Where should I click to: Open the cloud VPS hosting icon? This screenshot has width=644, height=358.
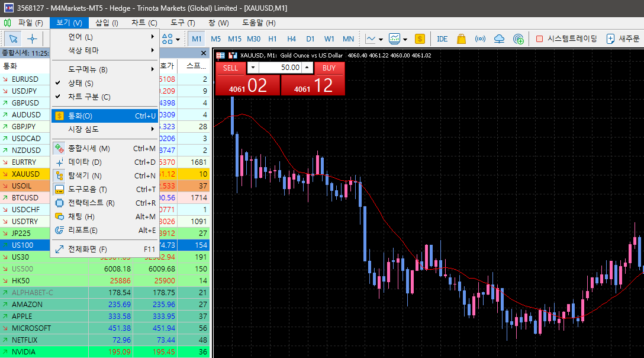(499, 39)
